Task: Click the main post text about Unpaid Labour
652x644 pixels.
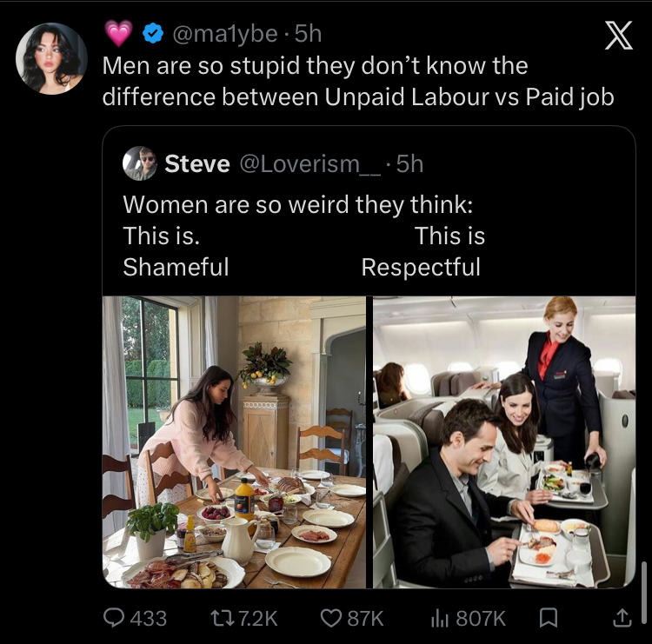Action: pyautogui.click(x=357, y=81)
